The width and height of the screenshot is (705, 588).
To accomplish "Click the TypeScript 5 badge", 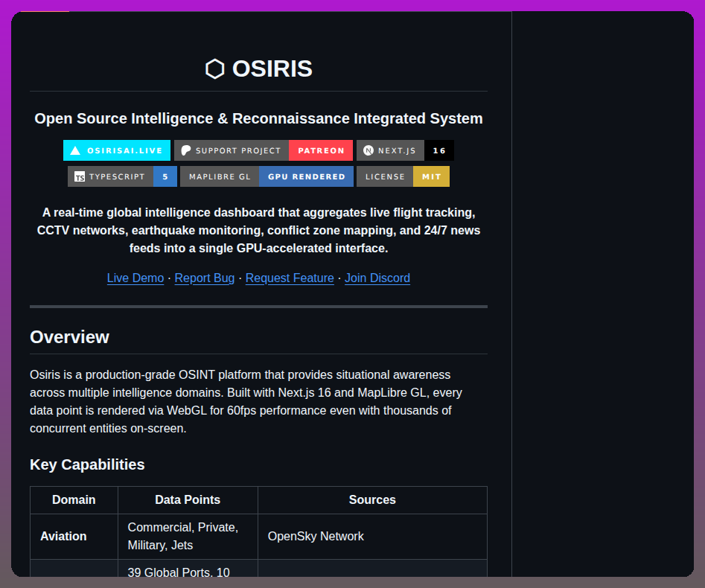I will click(x=122, y=176).
